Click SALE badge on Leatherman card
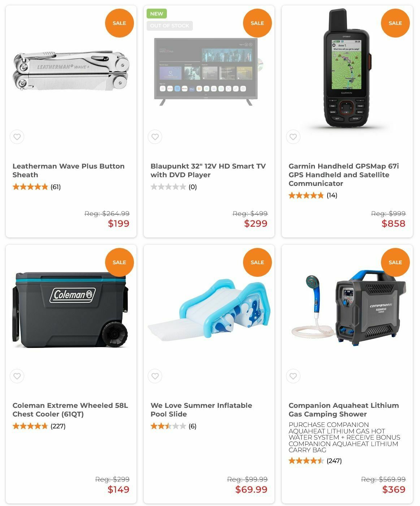Viewport: 420px width, 506px height. tap(120, 23)
